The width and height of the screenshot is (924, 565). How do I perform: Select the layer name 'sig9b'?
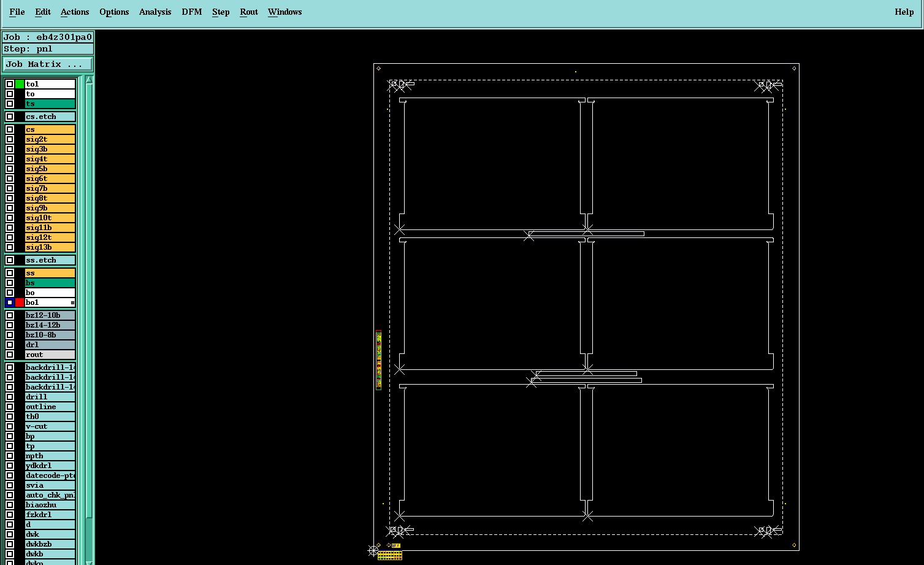pos(50,208)
